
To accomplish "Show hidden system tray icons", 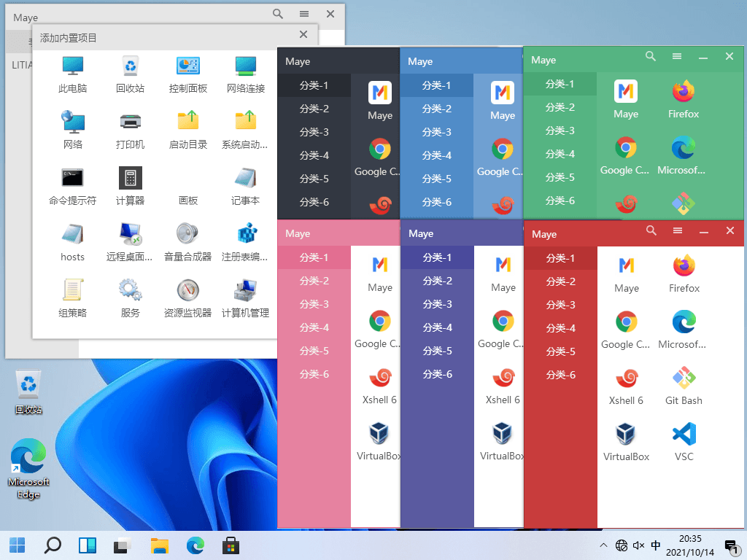I will [x=603, y=545].
